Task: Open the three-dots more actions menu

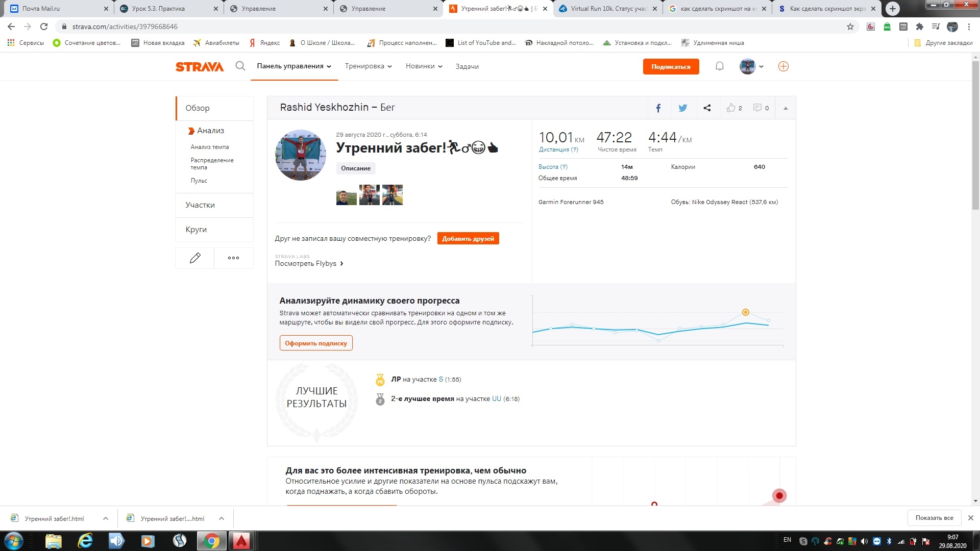Action: point(233,258)
